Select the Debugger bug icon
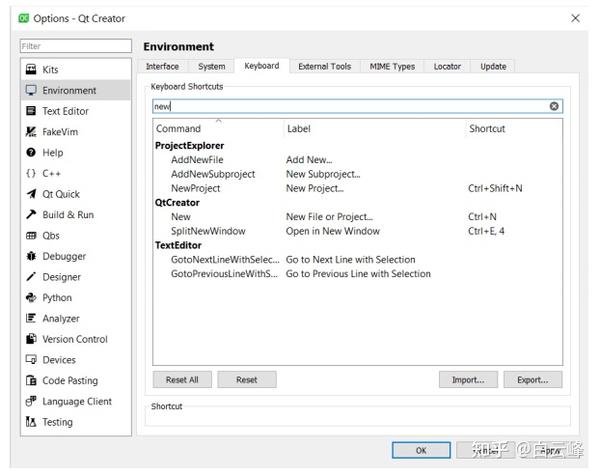The image size is (600, 475). [x=31, y=256]
